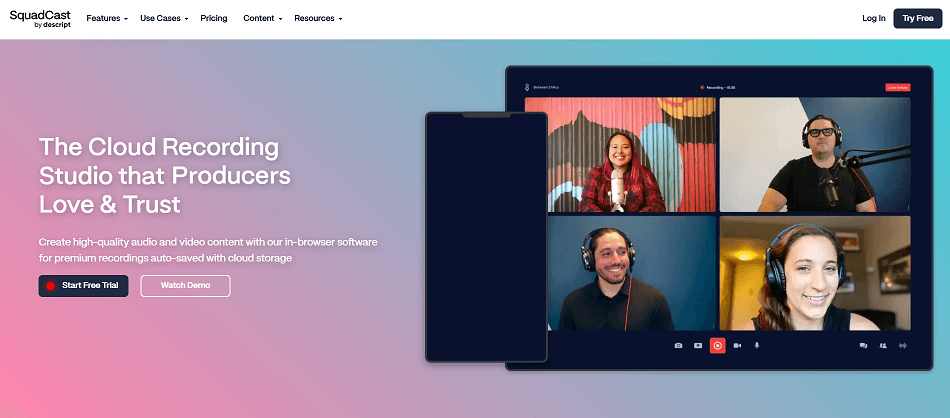This screenshot has height=418, width=950.
Task: Click the audio waveform icon in studio toolbar
Action: click(x=903, y=345)
